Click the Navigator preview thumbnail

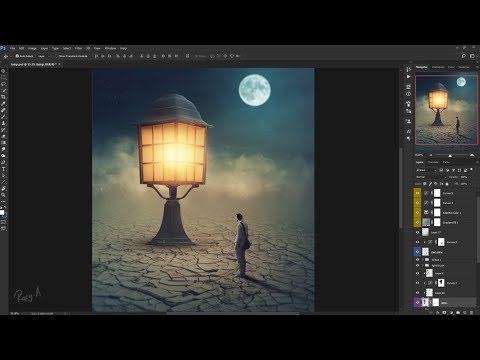click(446, 110)
